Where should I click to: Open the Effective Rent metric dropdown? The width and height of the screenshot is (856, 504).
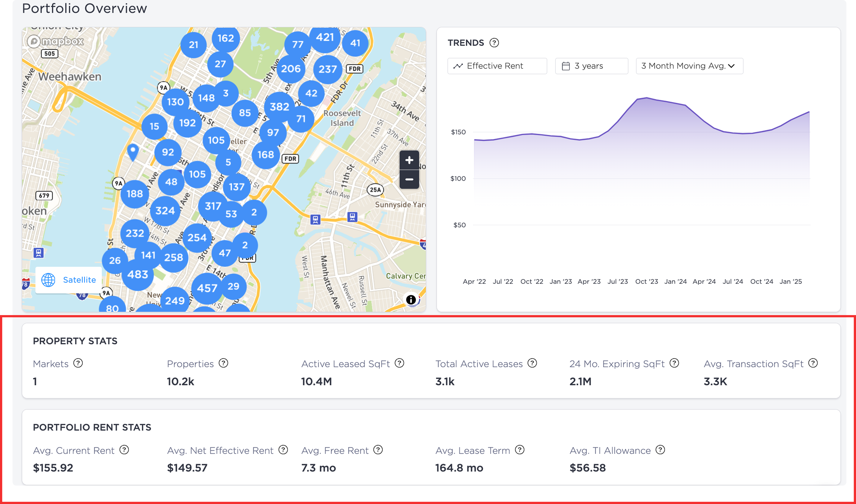(x=497, y=66)
